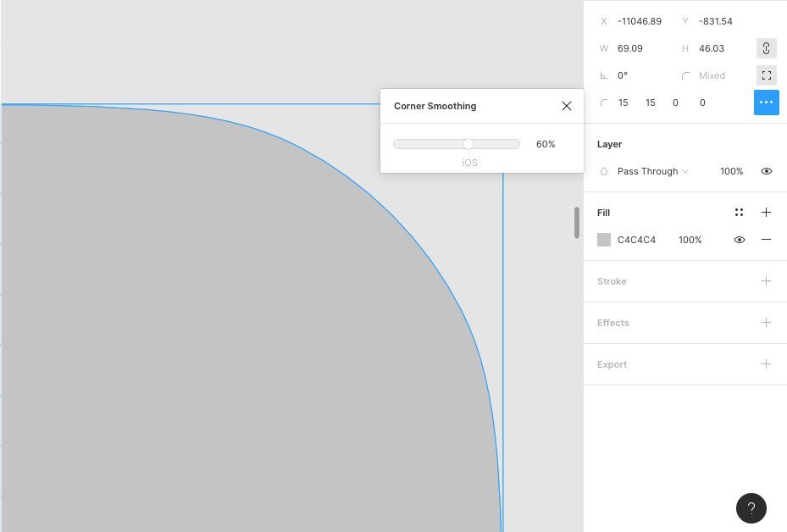Open the help question mark button

[751, 508]
